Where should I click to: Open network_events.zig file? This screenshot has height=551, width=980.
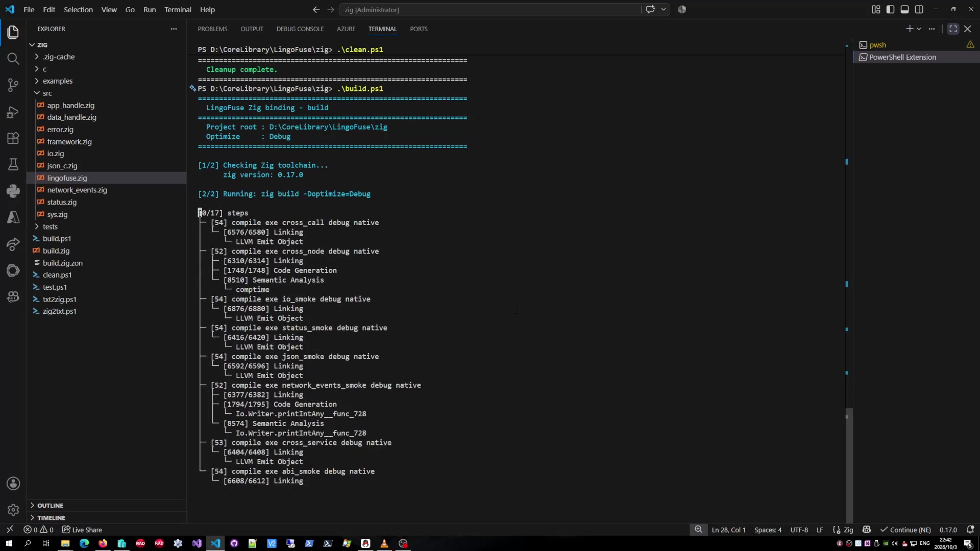pos(106,190)
